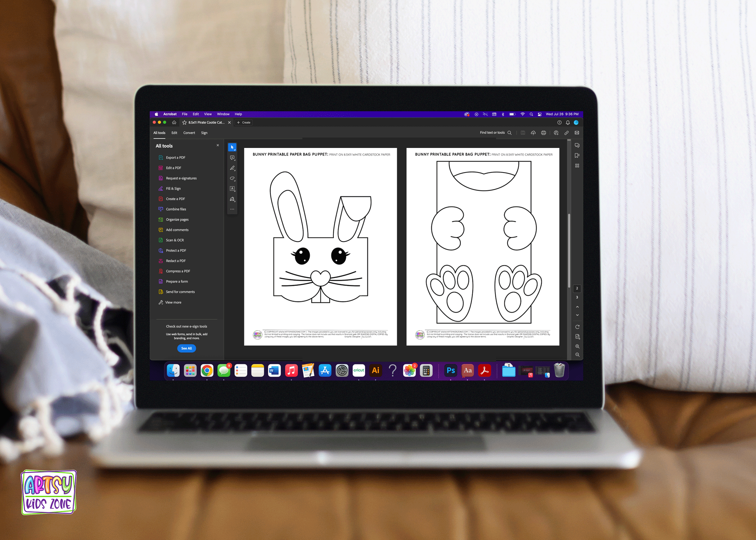Select the freehand Draw tool
This screenshot has width=756, height=540.
(232, 179)
